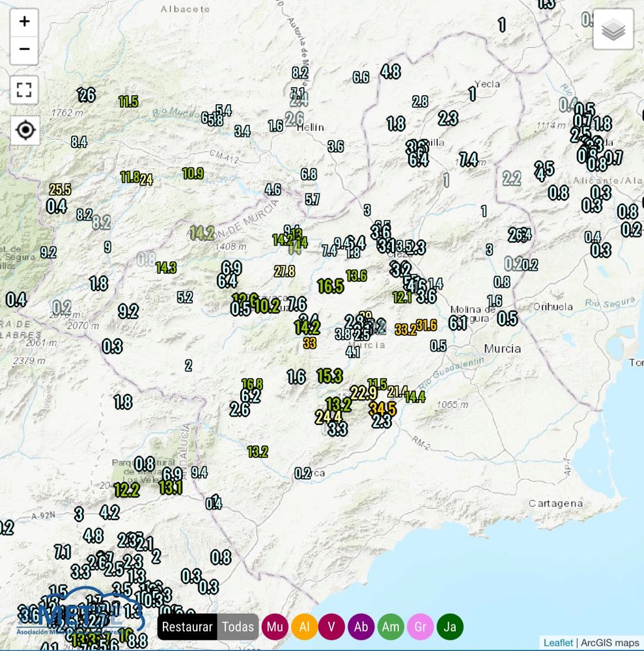Click the Restaurar button
The image size is (644, 651).
tap(188, 626)
